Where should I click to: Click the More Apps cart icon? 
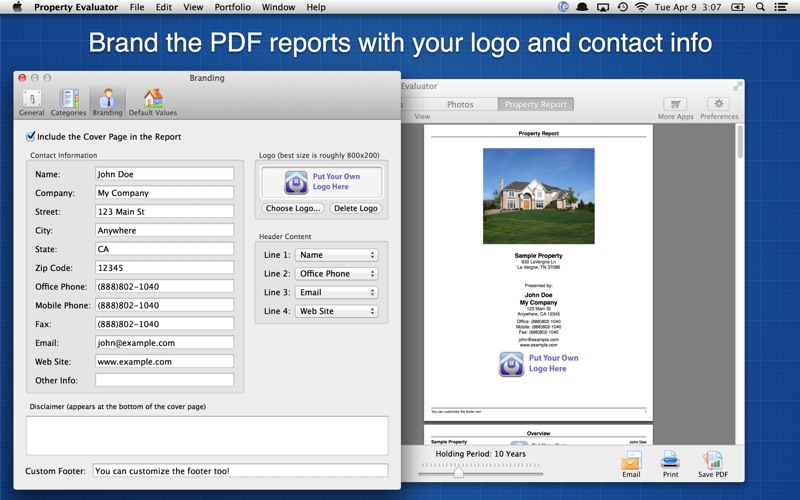pos(675,104)
